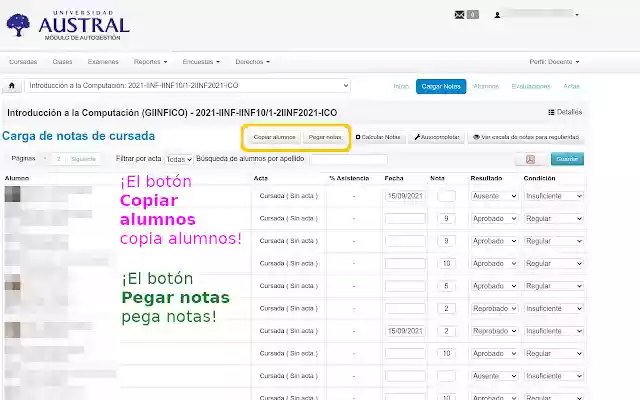Go to home via the house icon
The height and width of the screenshot is (400, 640).
12,86
